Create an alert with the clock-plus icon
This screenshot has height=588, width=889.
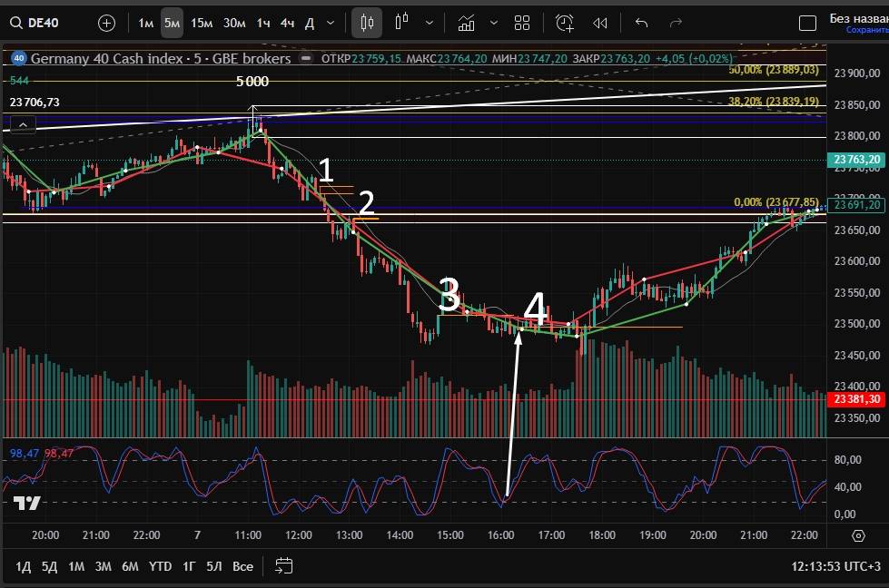click(x=565, y=23)
